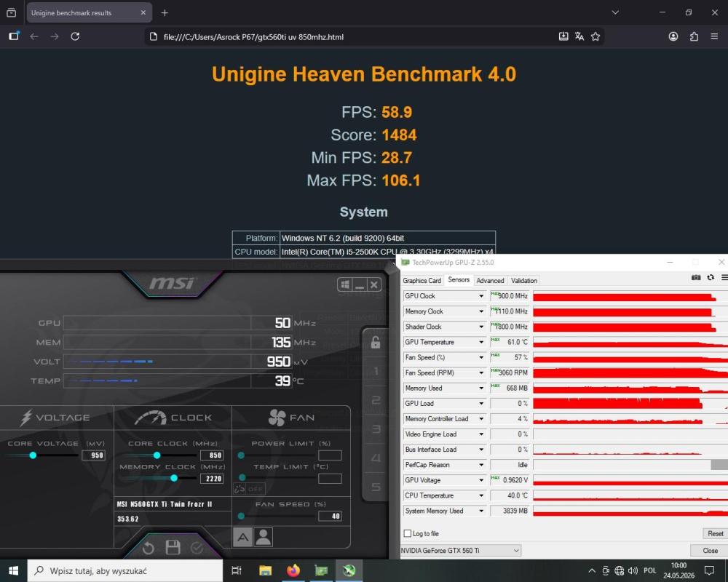Open the browser account icon
The height and width of the screenshot is (582, 728).
(673, 36)
